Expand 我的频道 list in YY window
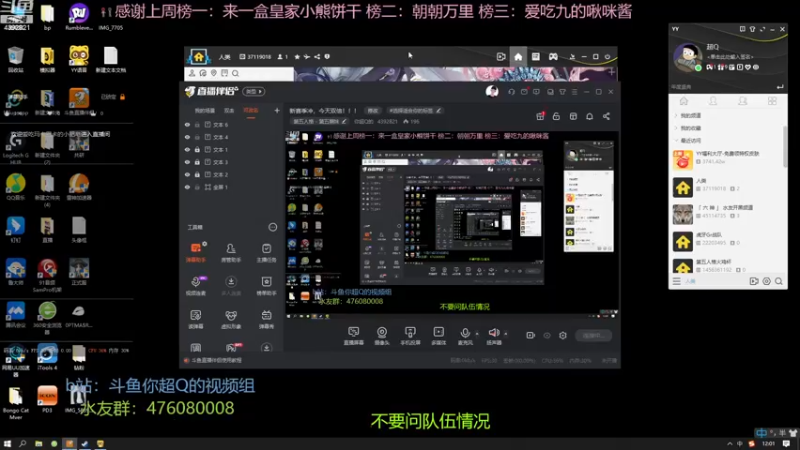The height and width of the screenshot is (450, 800). click(x=677, y=115)
